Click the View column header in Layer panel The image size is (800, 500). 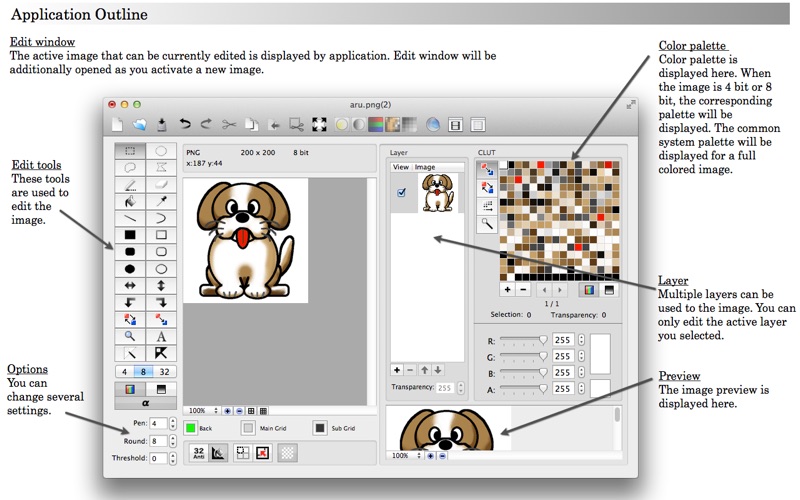tap(401, 167)
